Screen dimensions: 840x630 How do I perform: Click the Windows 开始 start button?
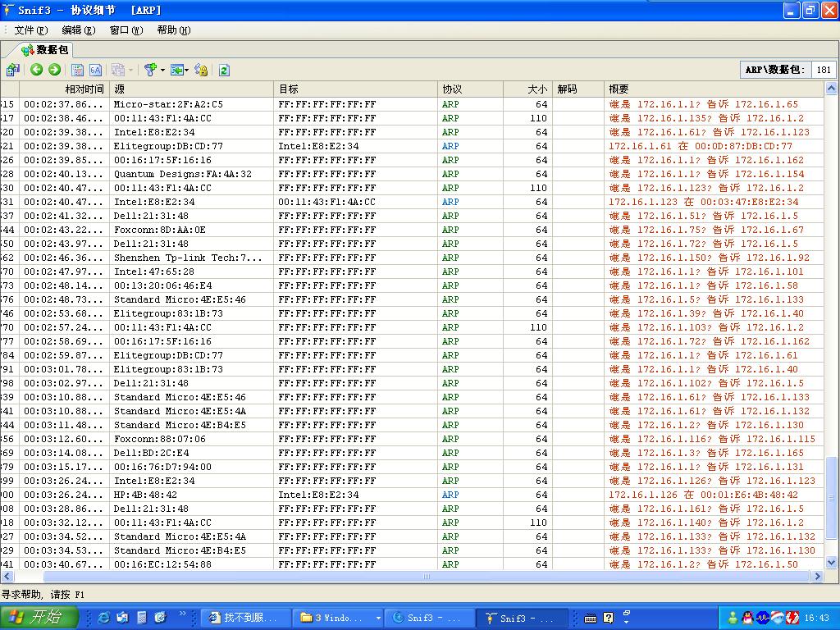(x=39, y=618)
